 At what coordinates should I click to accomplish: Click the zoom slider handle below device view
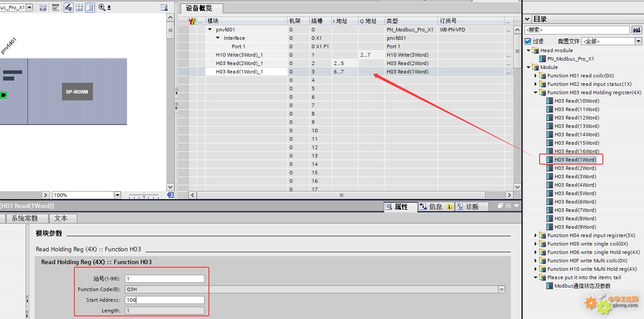click(x=144, y=195)
